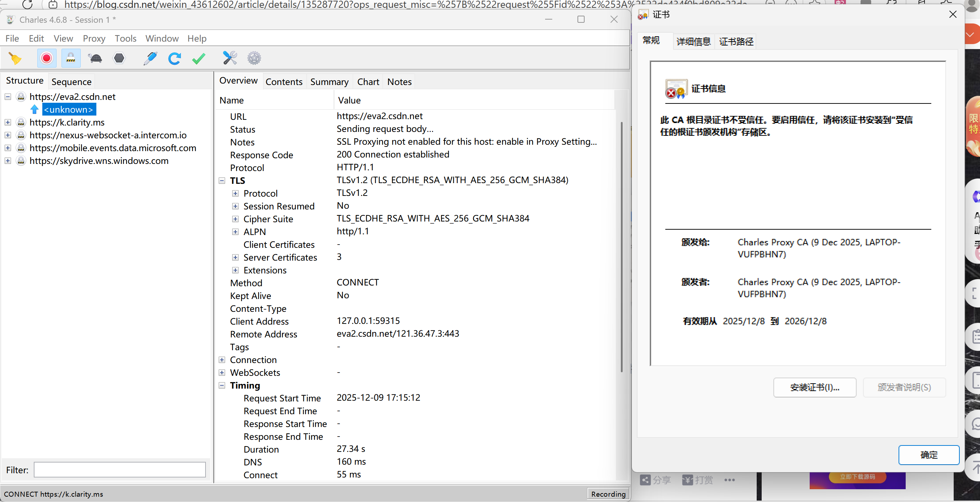Screen dimensions: 980x502
Task: Open the View menu
Action: pos(63,38)
